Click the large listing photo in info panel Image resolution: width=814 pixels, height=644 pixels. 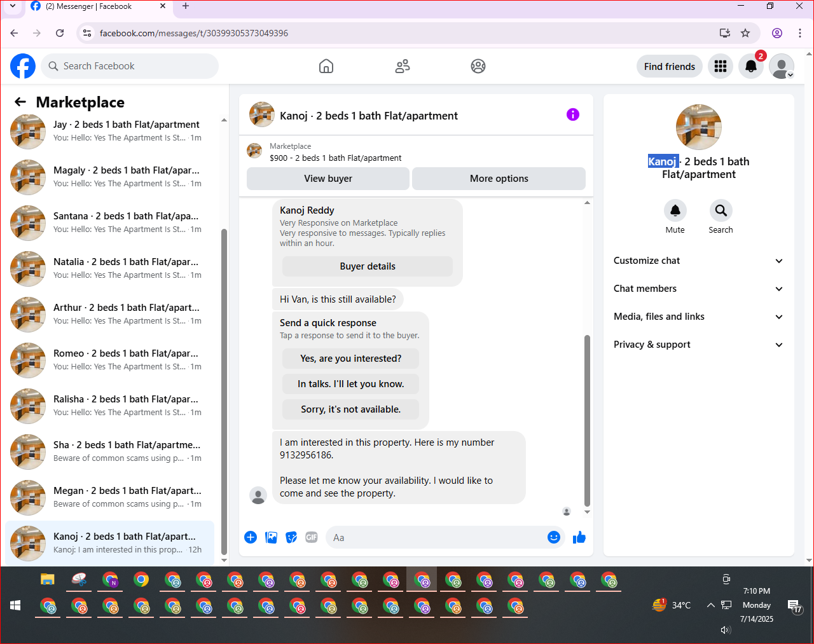pos(699,127)
